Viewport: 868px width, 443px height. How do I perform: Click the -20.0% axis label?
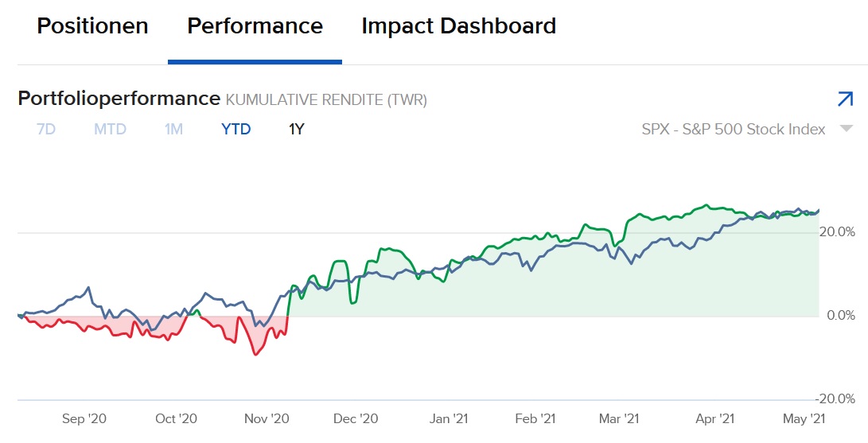[836, 399]
